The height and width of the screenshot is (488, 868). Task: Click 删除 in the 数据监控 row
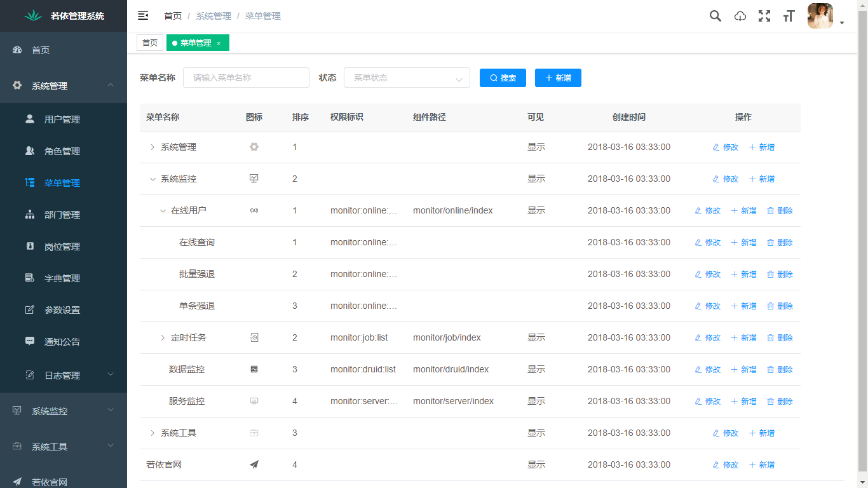(x=780, y=369)
